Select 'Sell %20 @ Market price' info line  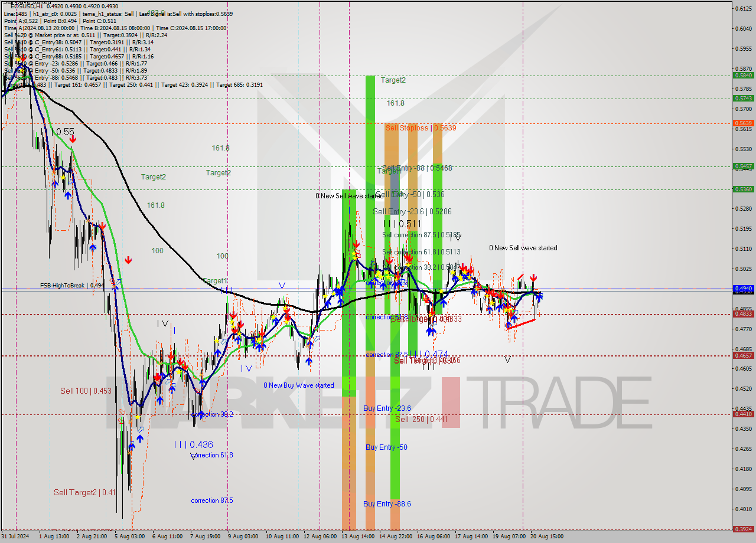pos(86,35)
